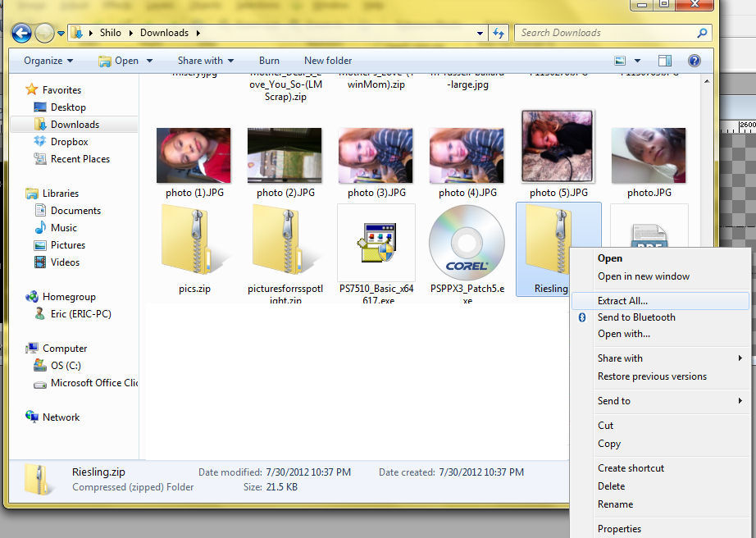Toggle the preview pane icon
The image size is (756, 538).
(665, 61)
